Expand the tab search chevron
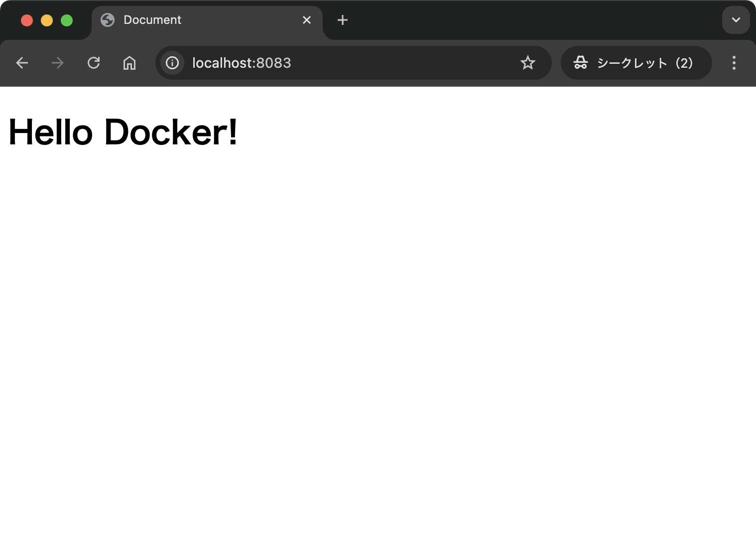The height and width of the screenshot is (548, 756). [x=736, y=20]
